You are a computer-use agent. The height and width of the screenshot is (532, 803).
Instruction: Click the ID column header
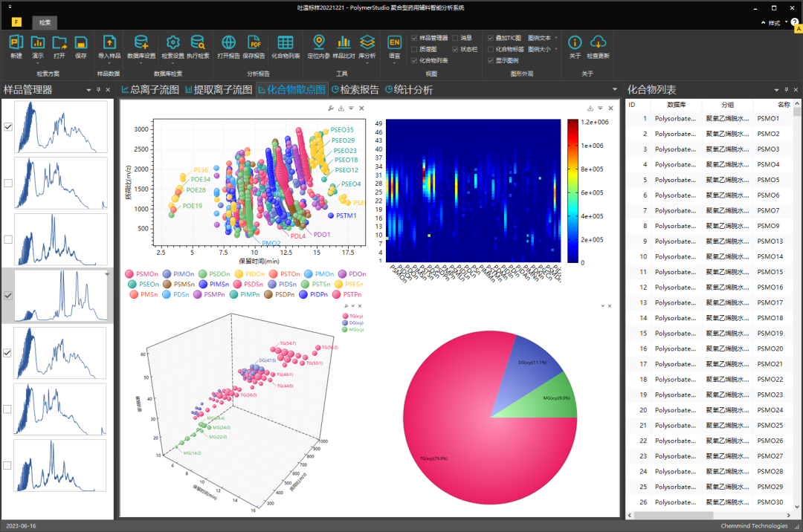pyautogui.click(x=638, y=104)
